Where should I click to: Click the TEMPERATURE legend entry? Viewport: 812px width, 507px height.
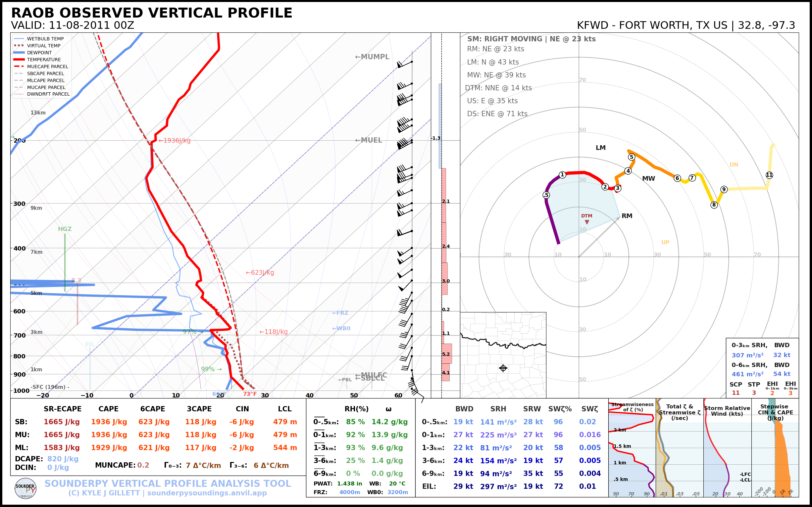point(44,60)
